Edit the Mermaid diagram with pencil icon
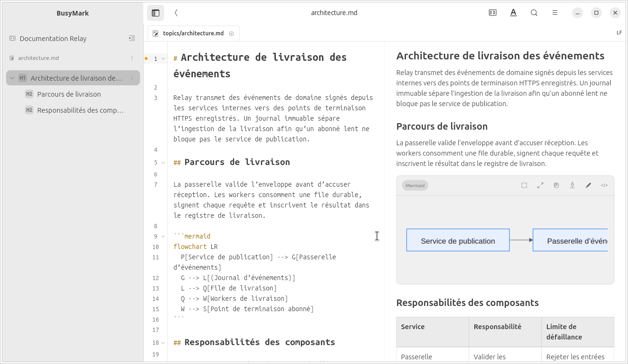The image size is (628, 364). (588, 185)
